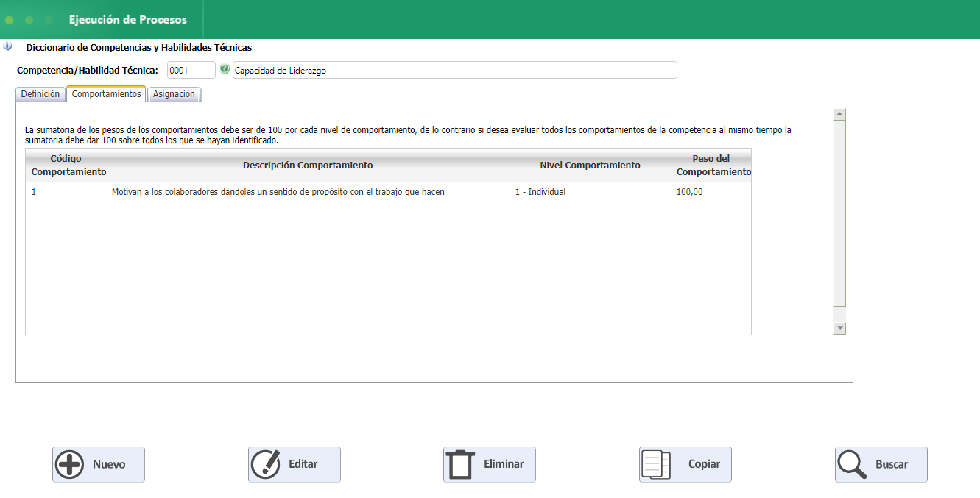This screenshot has width=980, height=498.
Task: Click the Peso del Comportamiento column header
Action: tap(713, 165)
